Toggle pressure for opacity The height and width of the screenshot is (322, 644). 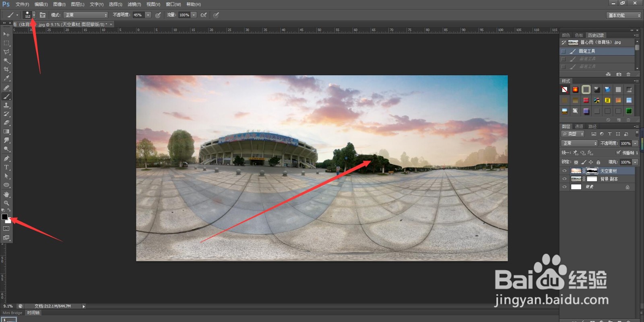158,15
